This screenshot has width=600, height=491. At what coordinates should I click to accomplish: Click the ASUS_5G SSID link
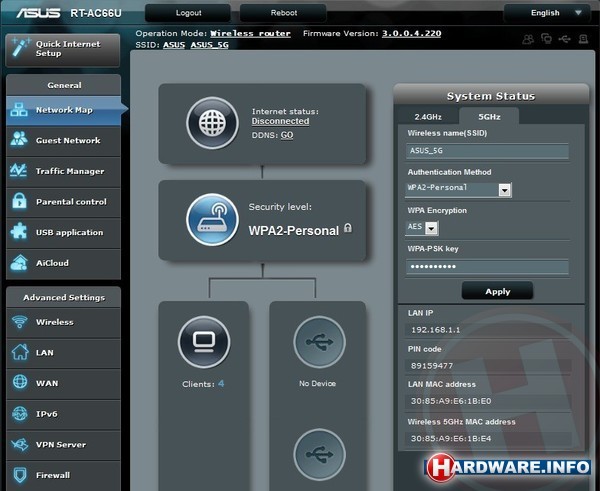tap(209, 45)
